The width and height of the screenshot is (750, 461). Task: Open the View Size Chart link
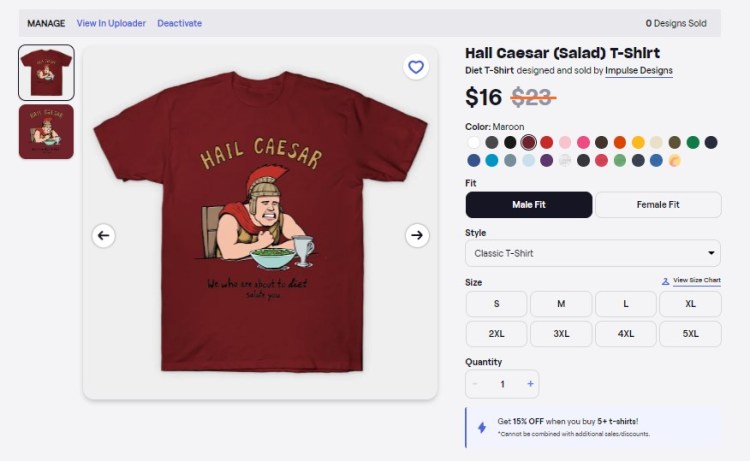(696, 281)
